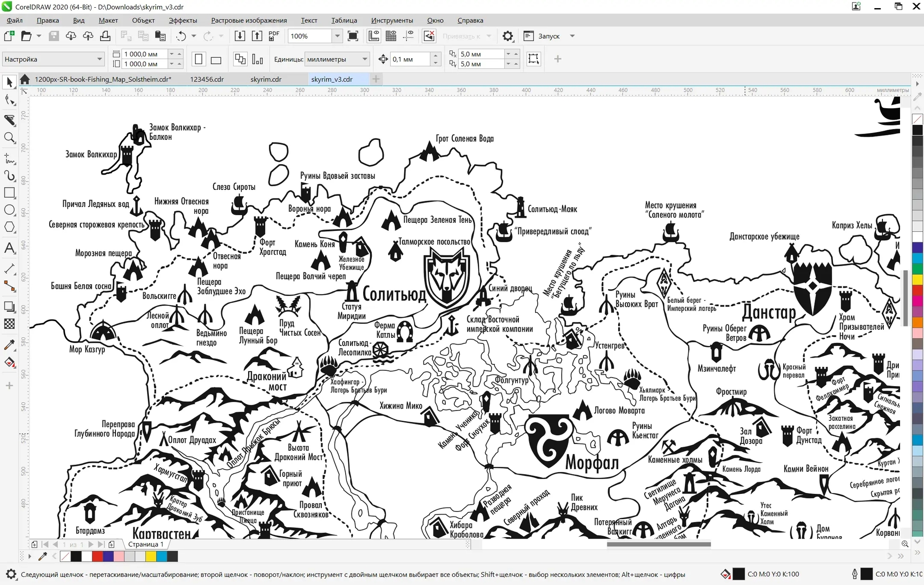Screen dimensions: 924x585
Task: Click the horizontal scrollbar thumb
Action: (659, 544)
